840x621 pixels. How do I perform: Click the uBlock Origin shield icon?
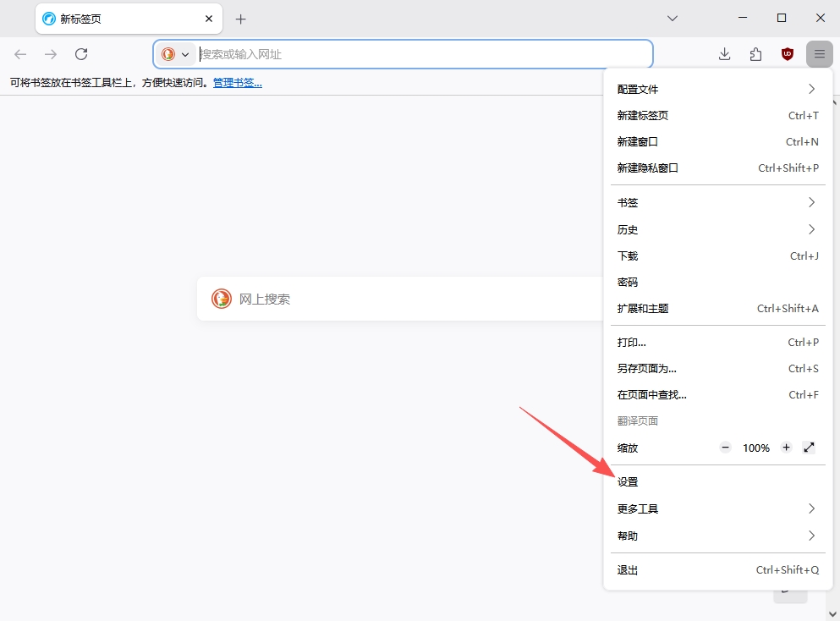(x=787, y=54)
